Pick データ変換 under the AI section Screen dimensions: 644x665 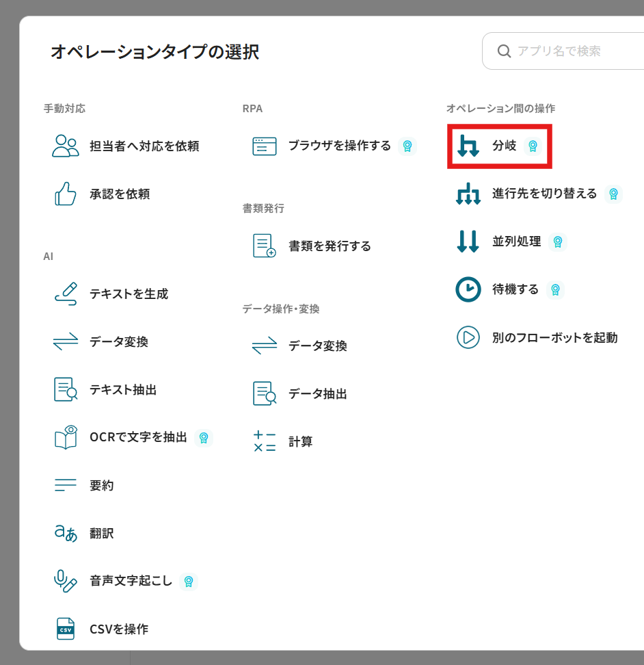click(x=119, y=341)
